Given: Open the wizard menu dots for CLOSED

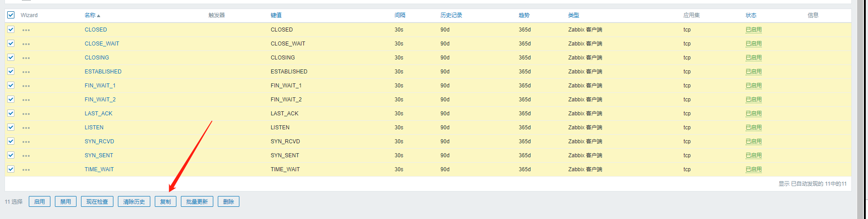Looking at the screenshot, I should 26,30.
